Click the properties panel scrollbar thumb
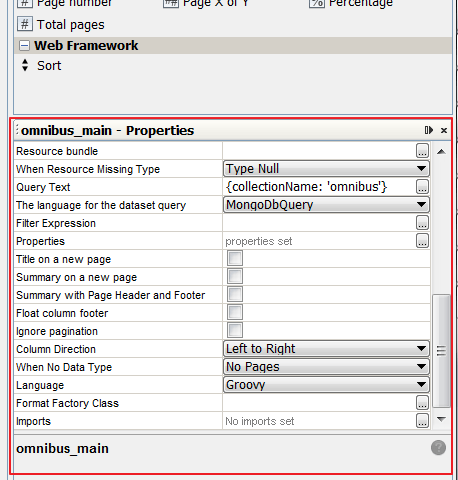 [441, 351]
